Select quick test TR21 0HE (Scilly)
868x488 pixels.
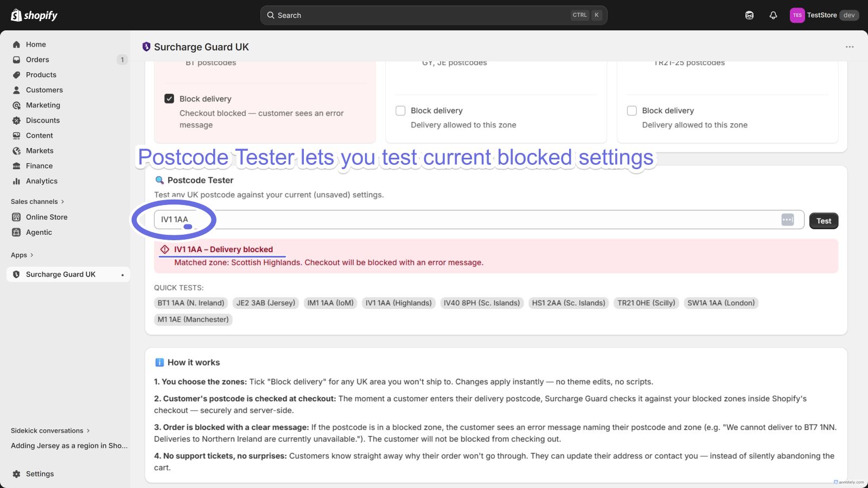[646, 303]
